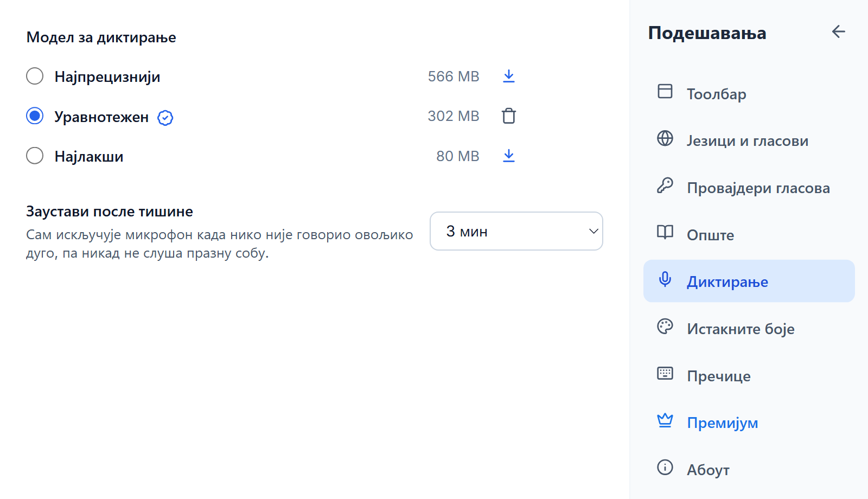
Task: Open the Тоолбар settings section
Action: click(749, 93)
